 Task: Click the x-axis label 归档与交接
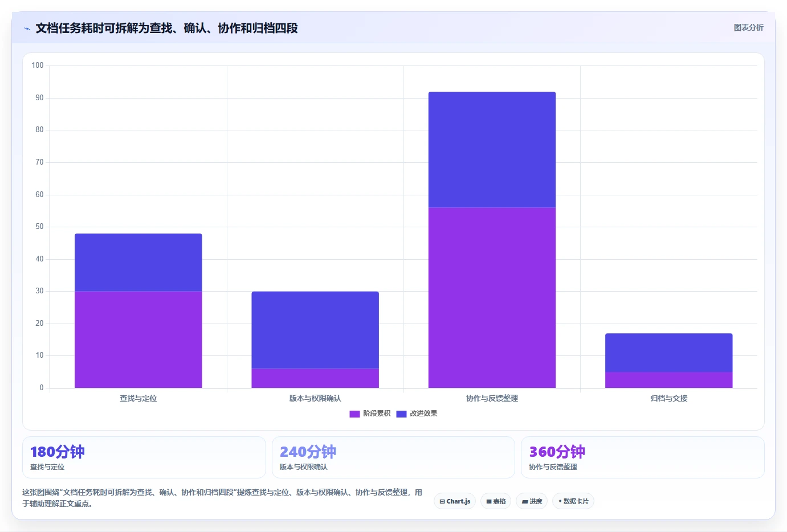(x=669, y=398)
